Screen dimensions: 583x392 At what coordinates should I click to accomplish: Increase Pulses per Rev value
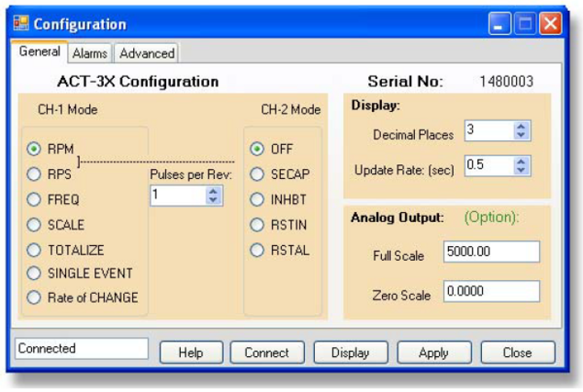tap(214, 190)
